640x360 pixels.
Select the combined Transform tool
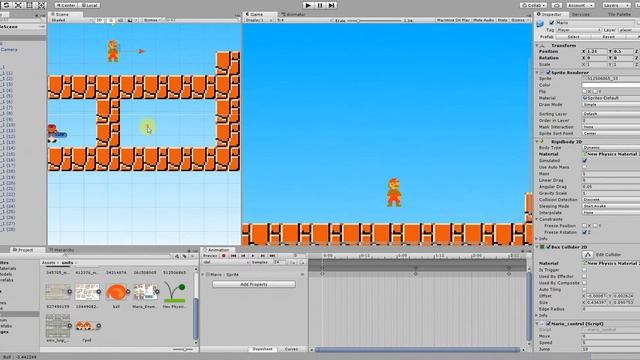41,5
